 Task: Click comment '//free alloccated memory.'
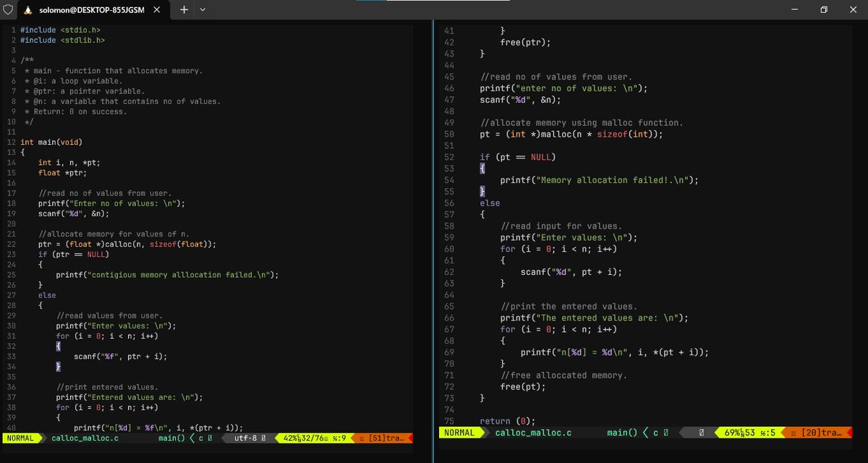[563, 375]
